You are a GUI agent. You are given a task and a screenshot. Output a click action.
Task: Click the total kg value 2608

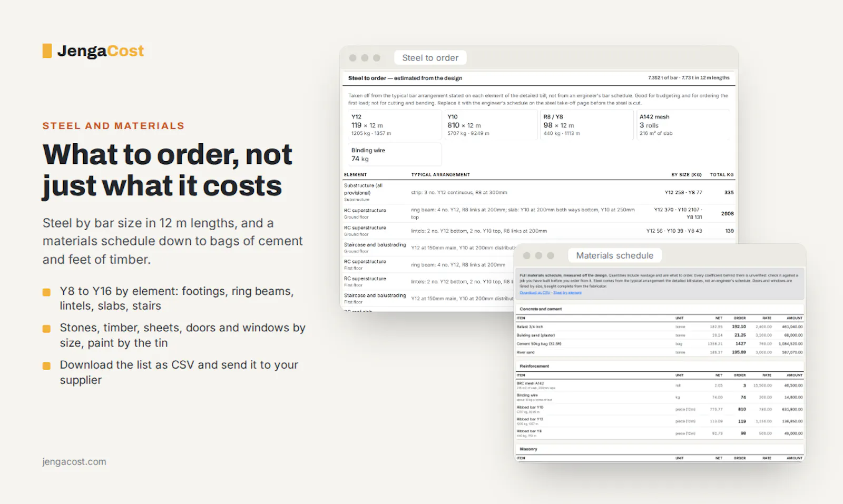pyautogui.click(x=727, y=214)
